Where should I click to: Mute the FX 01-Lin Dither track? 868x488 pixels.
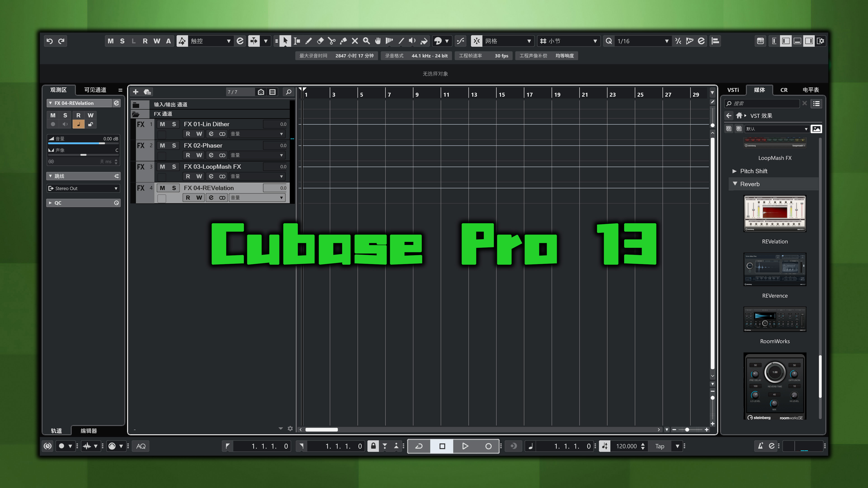pyautogui.click(x=163, y=124)
